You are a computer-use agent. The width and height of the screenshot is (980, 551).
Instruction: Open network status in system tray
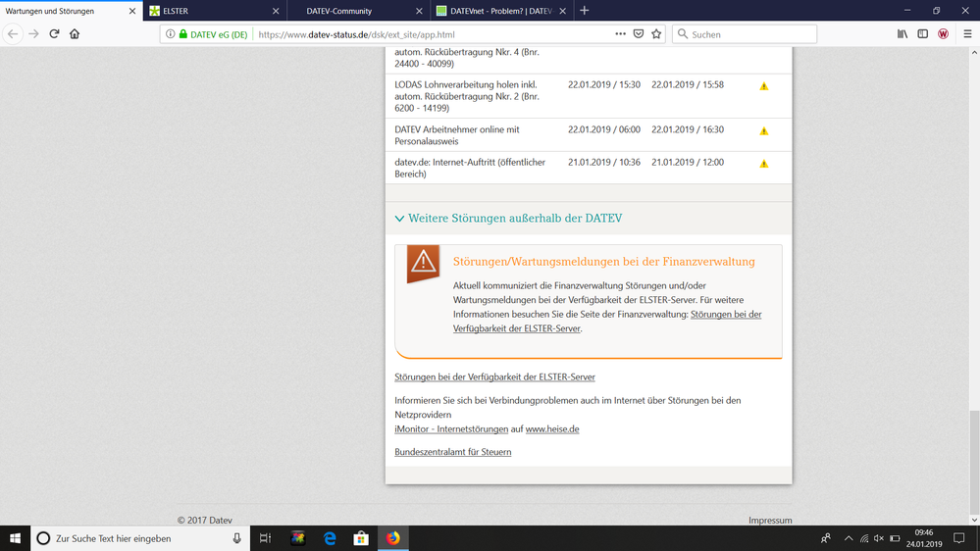click(863, 538)
